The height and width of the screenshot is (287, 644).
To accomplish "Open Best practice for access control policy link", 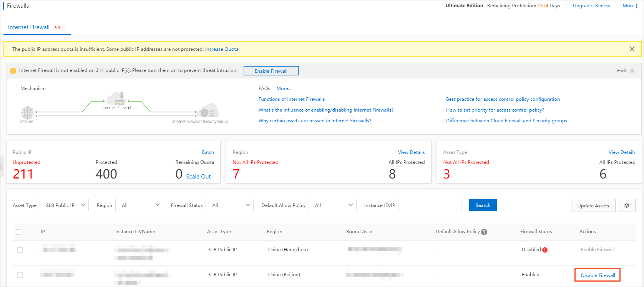I will pos(503,99).
